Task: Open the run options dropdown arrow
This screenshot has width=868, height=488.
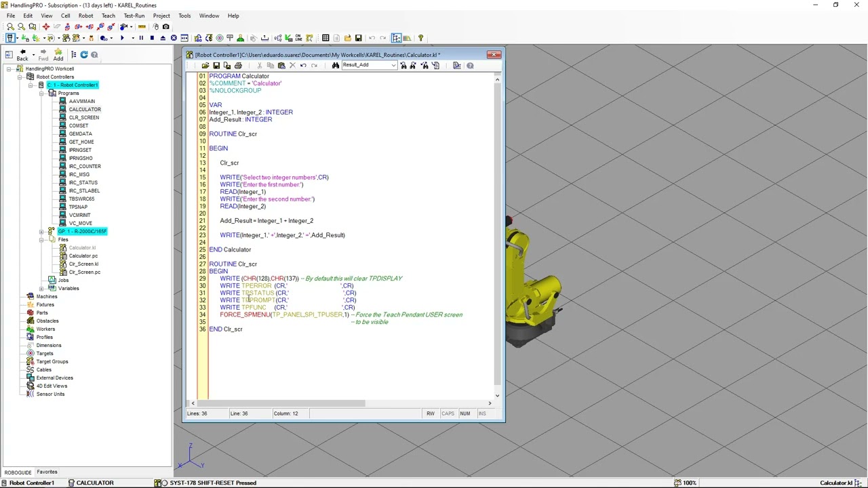Action: pos(133,38)
